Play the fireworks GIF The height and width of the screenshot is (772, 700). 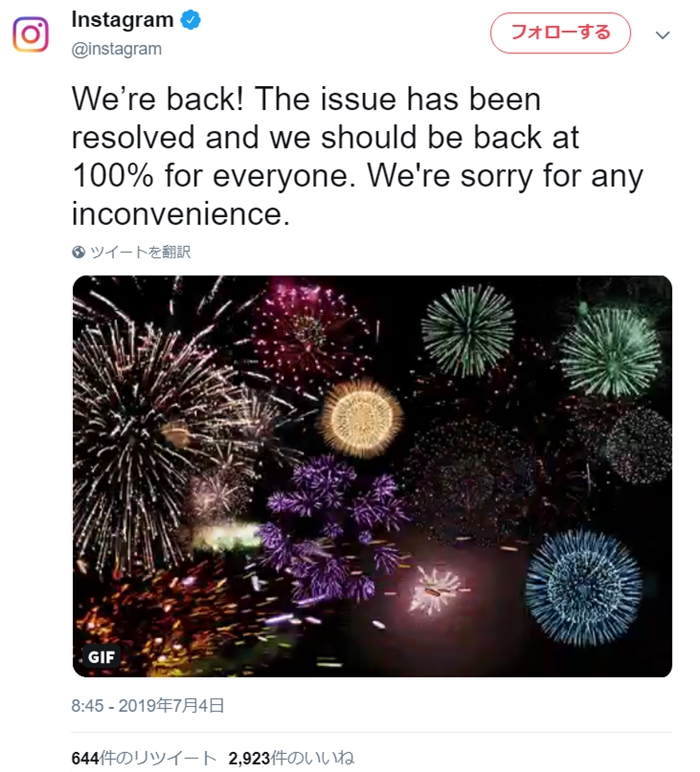click(372, 476)
